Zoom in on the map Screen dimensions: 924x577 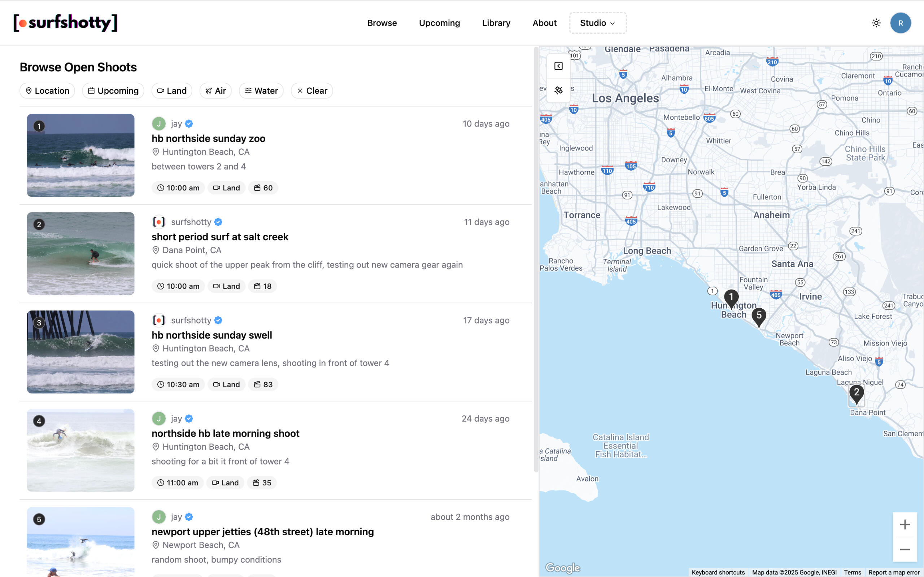(905, 525)
